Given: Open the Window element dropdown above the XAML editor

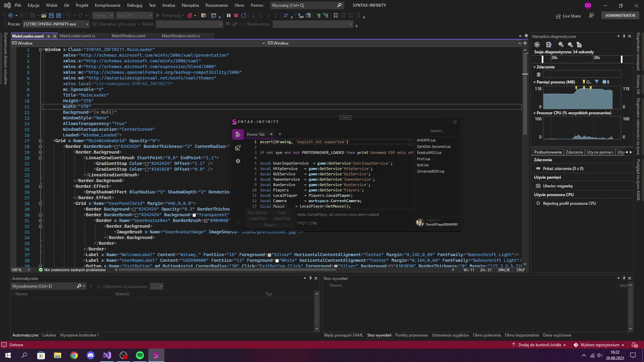Looking at the screenshot, I should (263, 43).
